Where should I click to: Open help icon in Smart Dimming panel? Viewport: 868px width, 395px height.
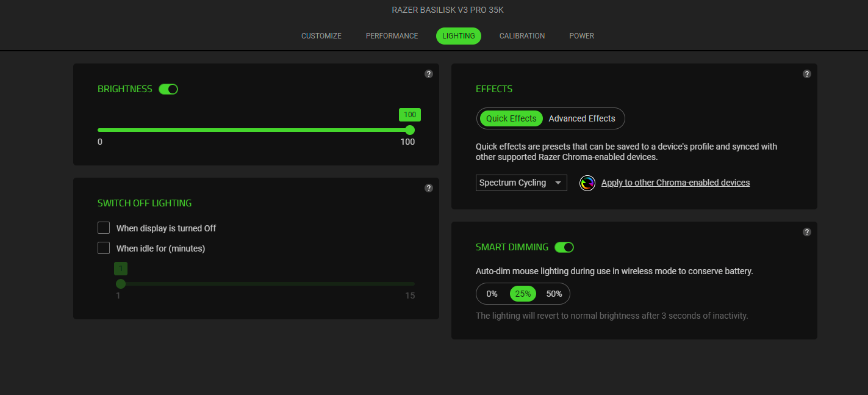807,232
